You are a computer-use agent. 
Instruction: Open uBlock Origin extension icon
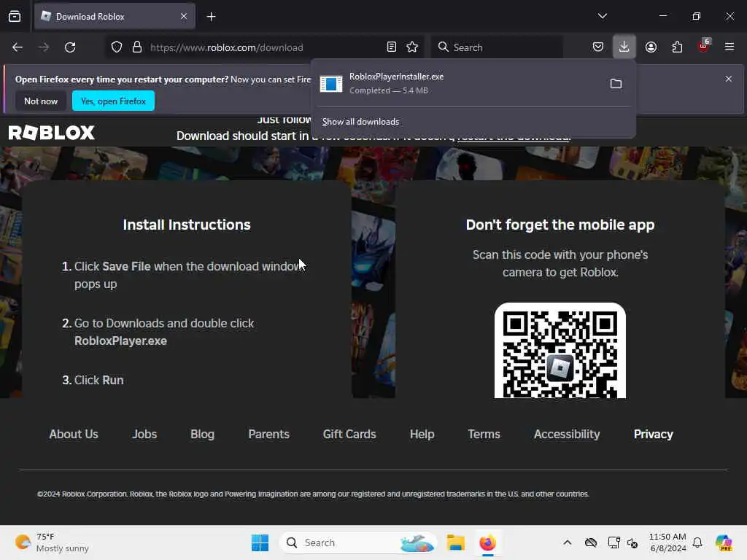tap(704, 46)
